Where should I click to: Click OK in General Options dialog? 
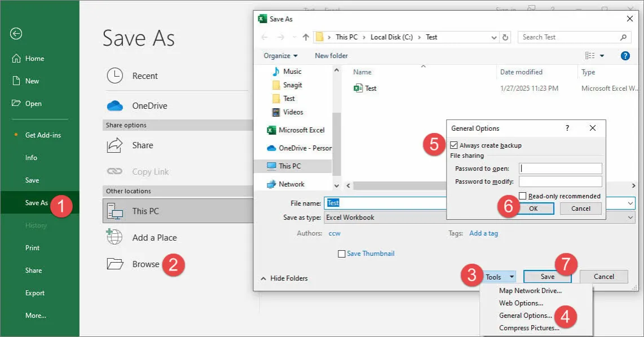click(533, 209)
